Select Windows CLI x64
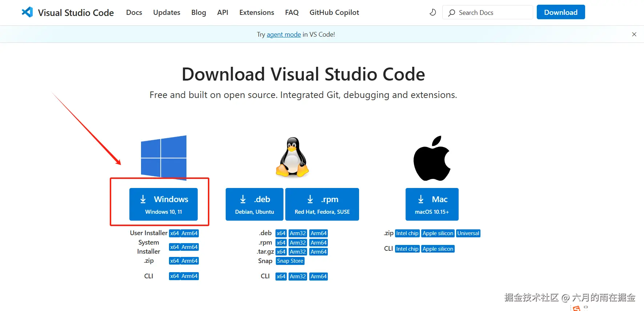The image size is (644, 311). tap(174, 276)
